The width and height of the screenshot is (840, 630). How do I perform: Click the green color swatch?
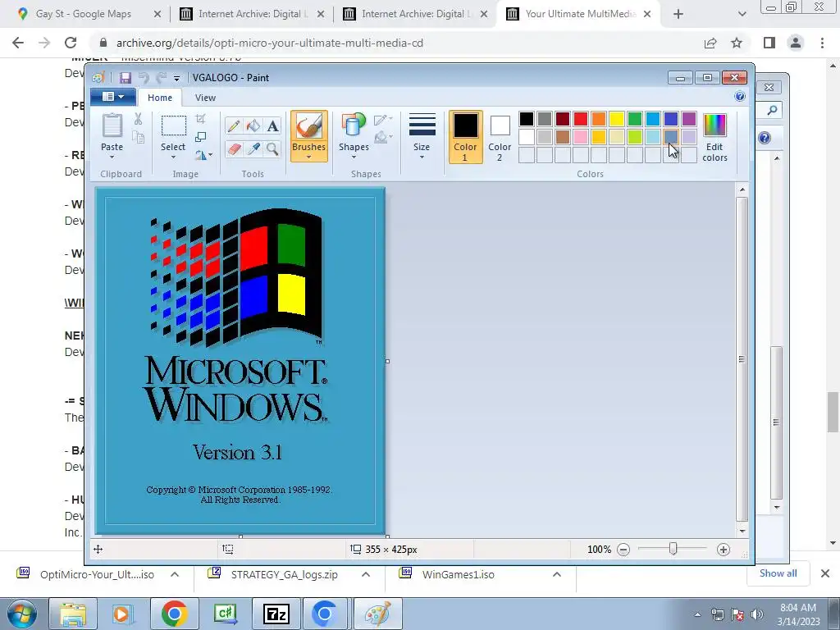(x=635, y=119)
